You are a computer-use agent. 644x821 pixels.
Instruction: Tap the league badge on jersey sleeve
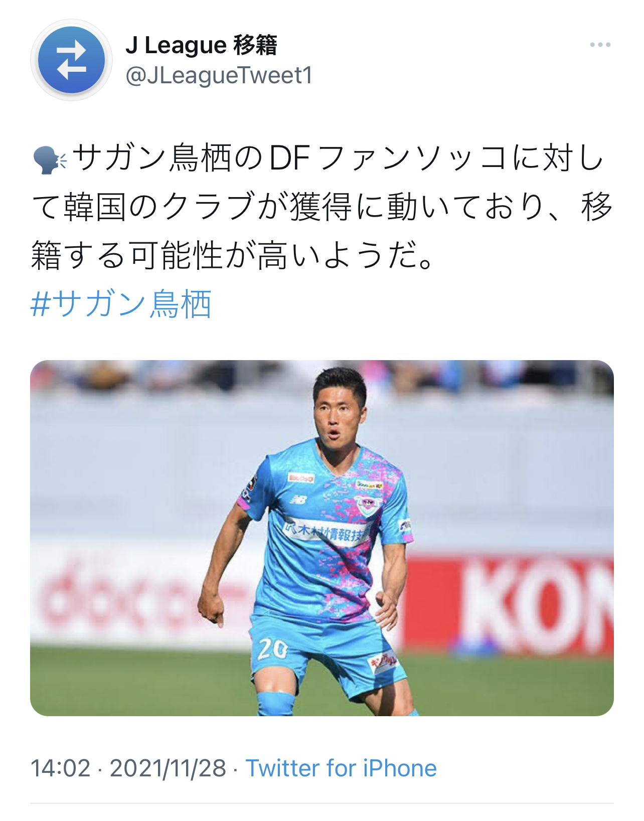pos(249,485)
